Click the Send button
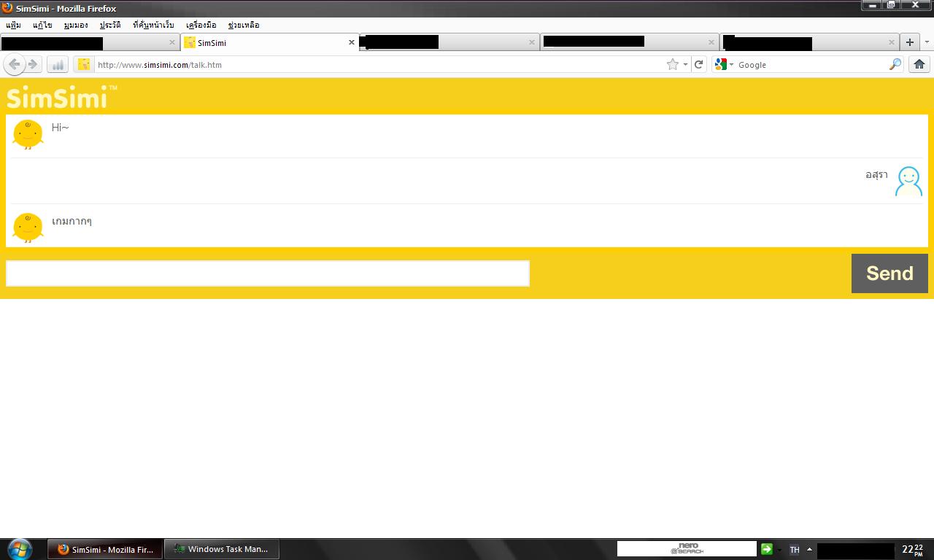This screenshot has width=934, height=560. (889, 273)
